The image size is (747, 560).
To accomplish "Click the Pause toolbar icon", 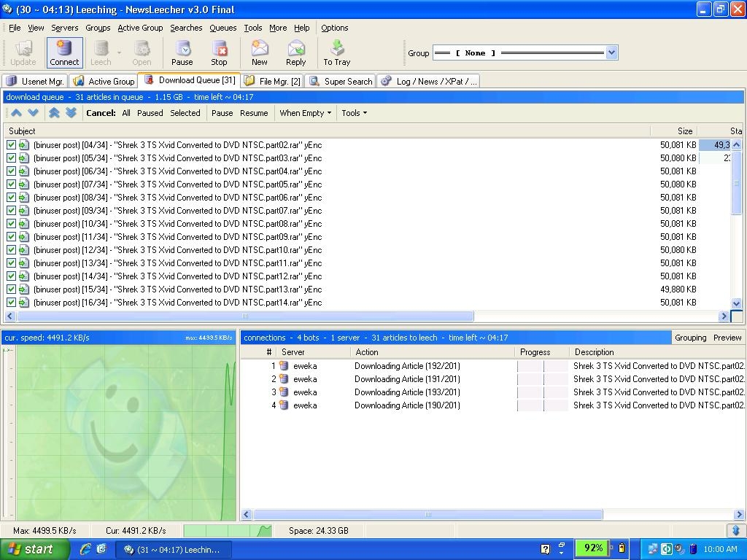I will [x=182, y=52].
